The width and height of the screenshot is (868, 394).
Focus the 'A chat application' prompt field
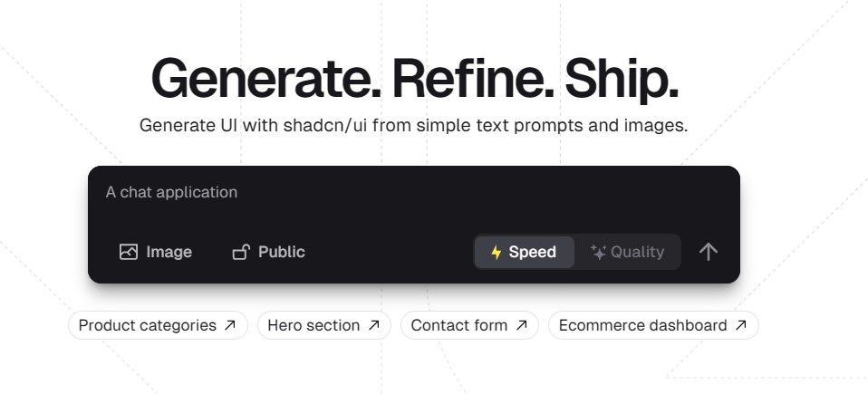[413, 199]
